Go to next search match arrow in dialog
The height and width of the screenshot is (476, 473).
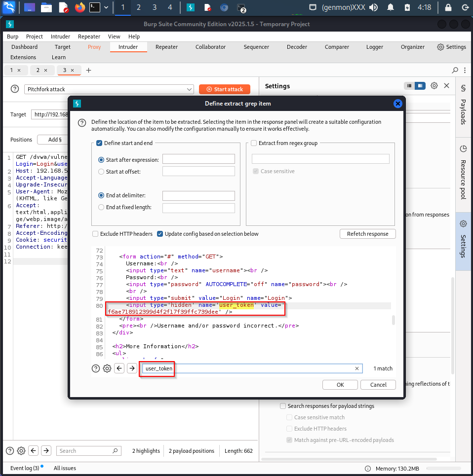pos(132,368)
